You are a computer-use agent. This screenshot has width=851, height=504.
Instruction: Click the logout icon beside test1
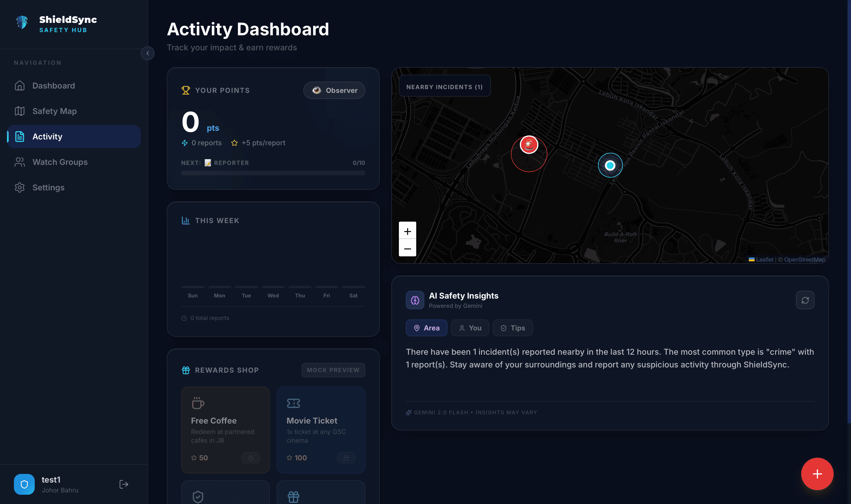(124, 484)
